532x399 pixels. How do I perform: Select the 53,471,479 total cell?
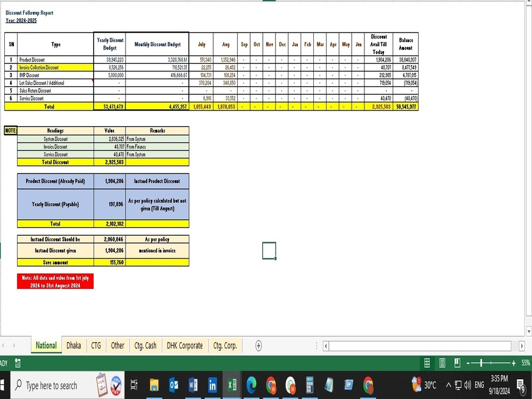pyautogui.click(x=110, y=106)
